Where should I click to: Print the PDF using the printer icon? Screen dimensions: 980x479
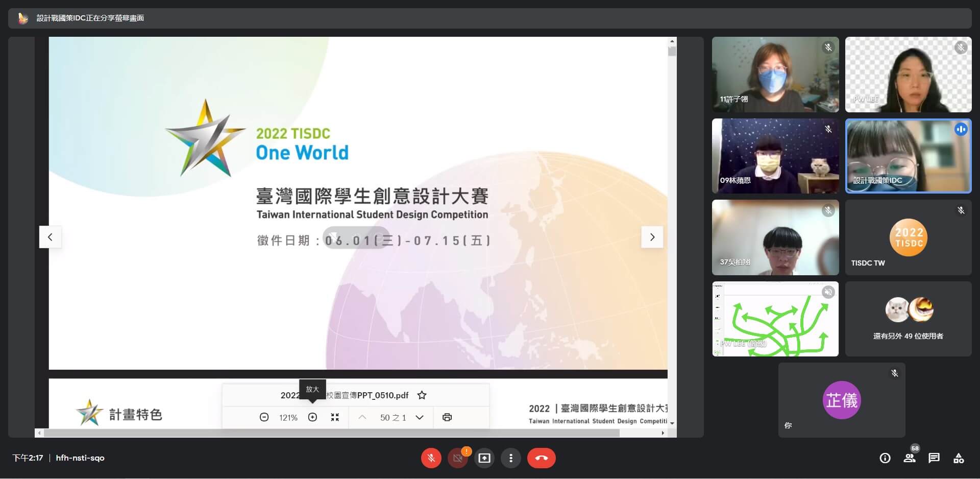(x=447, y=417)
